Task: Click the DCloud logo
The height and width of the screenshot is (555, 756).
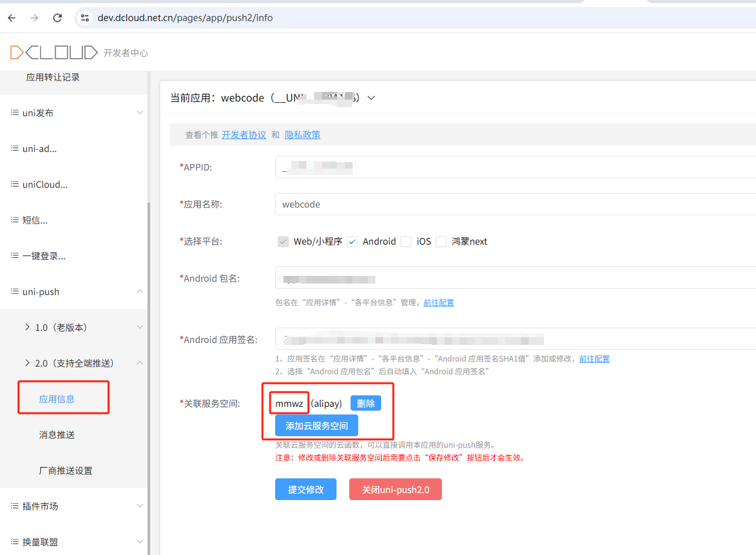Action: (52, 52)
